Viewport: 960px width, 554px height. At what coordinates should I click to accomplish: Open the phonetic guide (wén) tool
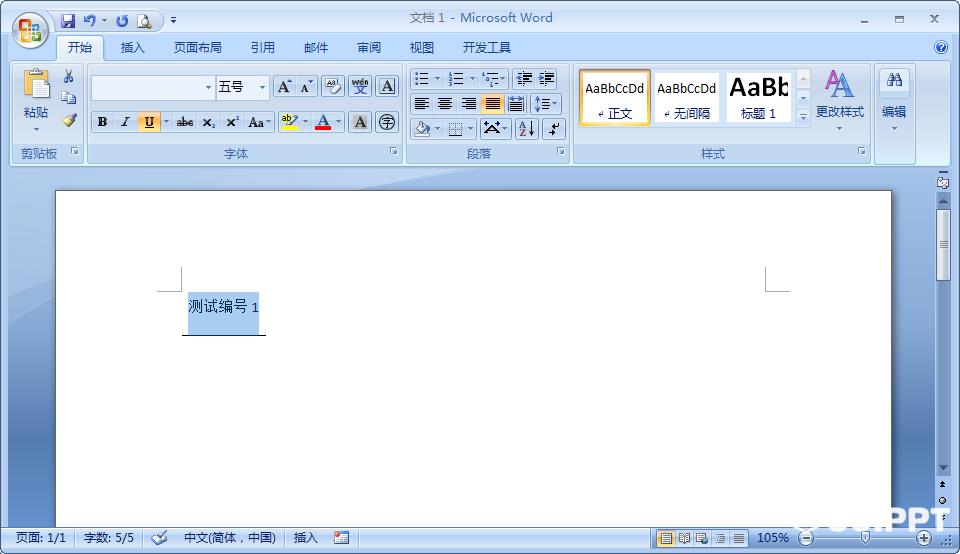360,86
